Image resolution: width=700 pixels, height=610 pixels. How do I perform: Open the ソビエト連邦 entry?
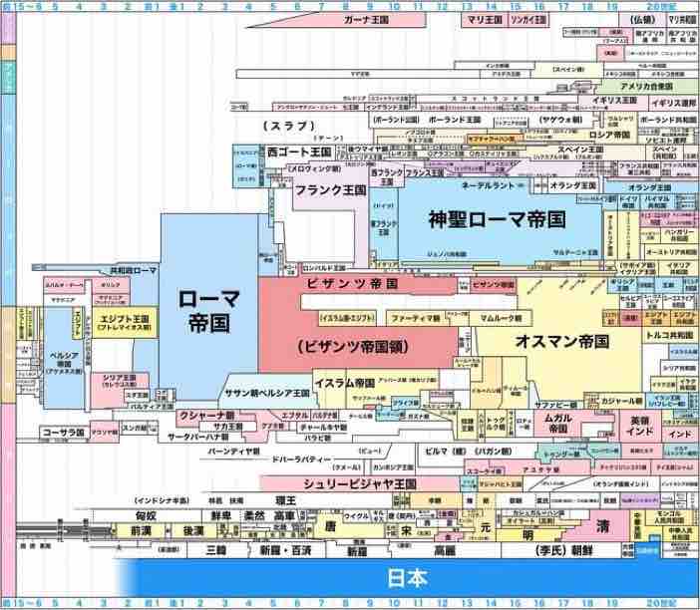666,141
